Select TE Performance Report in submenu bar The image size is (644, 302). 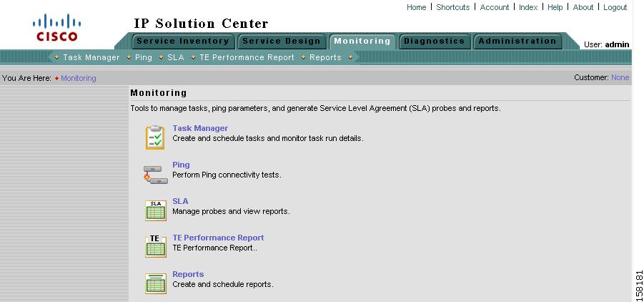[x=247, y=57]
